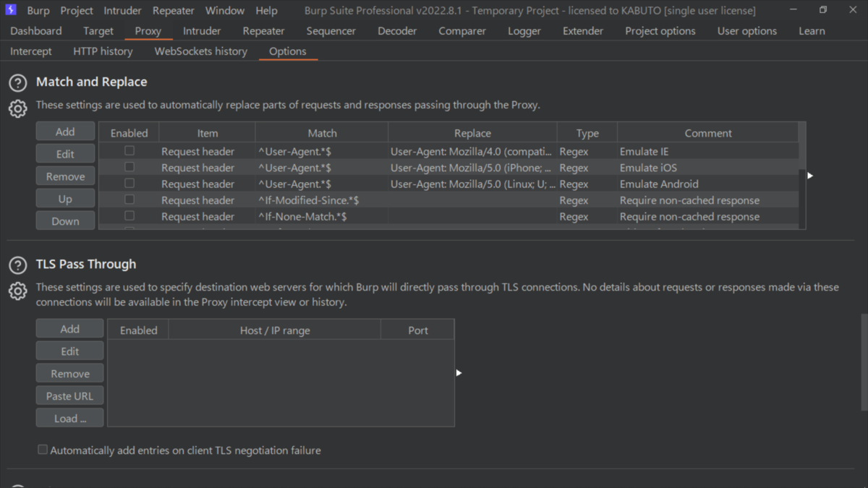Viewport: 868px width, 488px height.
Task: Click the Up button
Action: click(65, 199)
